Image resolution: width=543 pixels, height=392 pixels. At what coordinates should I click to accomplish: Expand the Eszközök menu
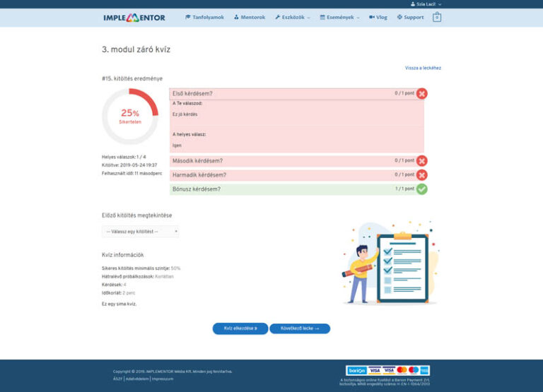pos(292,17)
